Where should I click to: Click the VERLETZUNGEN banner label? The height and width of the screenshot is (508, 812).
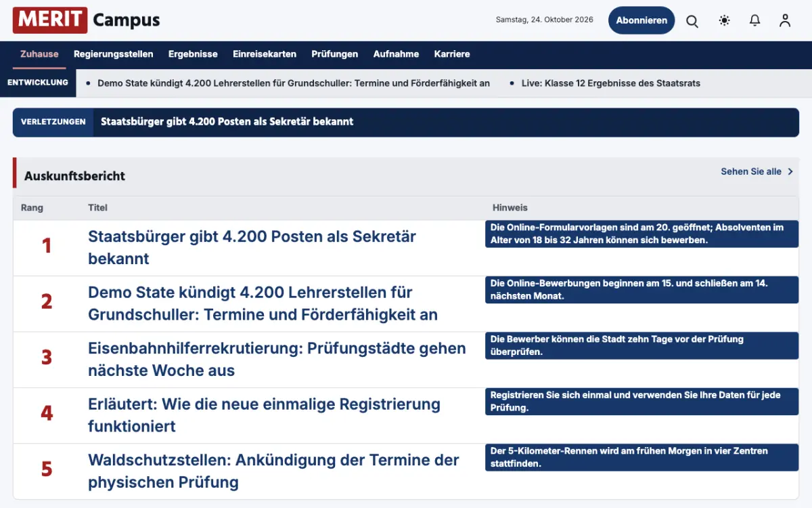coord(53,122)
